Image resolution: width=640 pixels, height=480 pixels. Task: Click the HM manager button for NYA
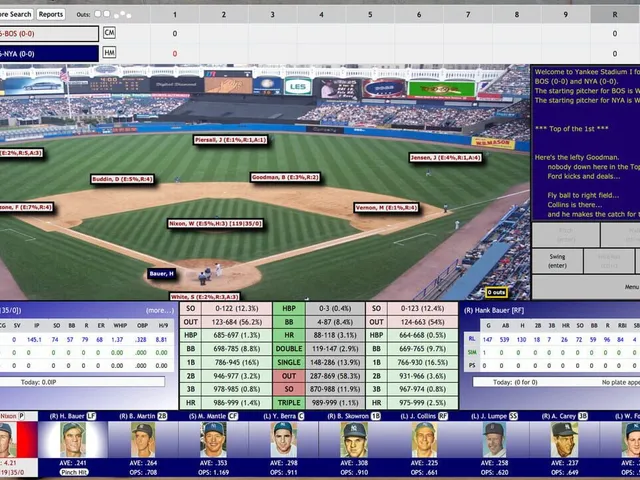coord(109,52)
